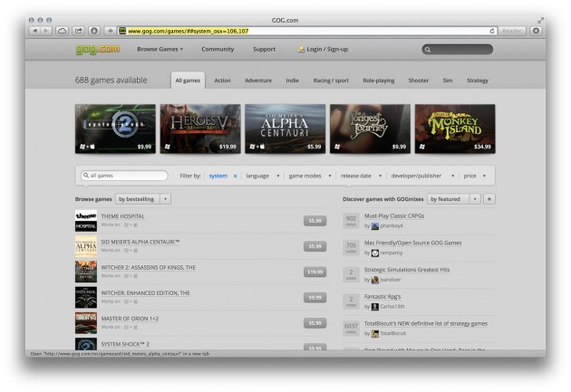
Task: Click the downloads icon right of Reader
Action: pos(536,31)
